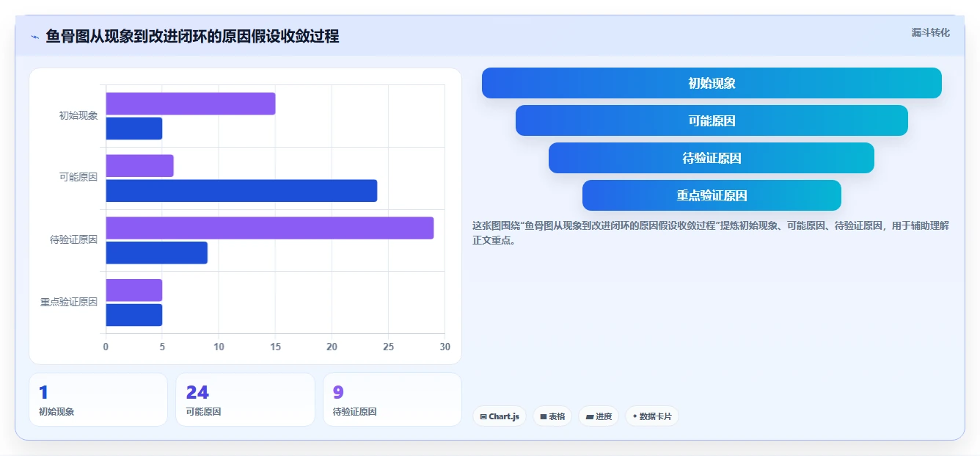The image size is (980, 456).
Task: Click the stat card showing 1 初始现象
Action: [98, 399]
